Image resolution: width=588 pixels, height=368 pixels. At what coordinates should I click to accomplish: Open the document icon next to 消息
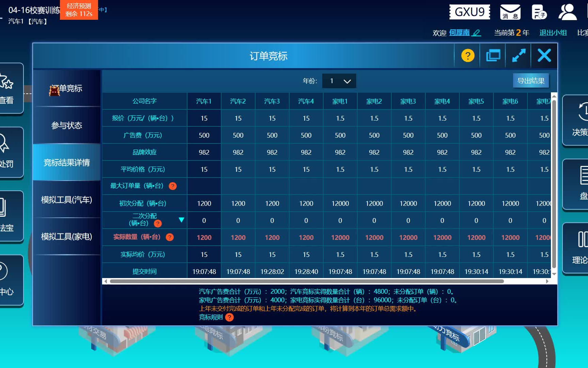click(x=539, y=12)
